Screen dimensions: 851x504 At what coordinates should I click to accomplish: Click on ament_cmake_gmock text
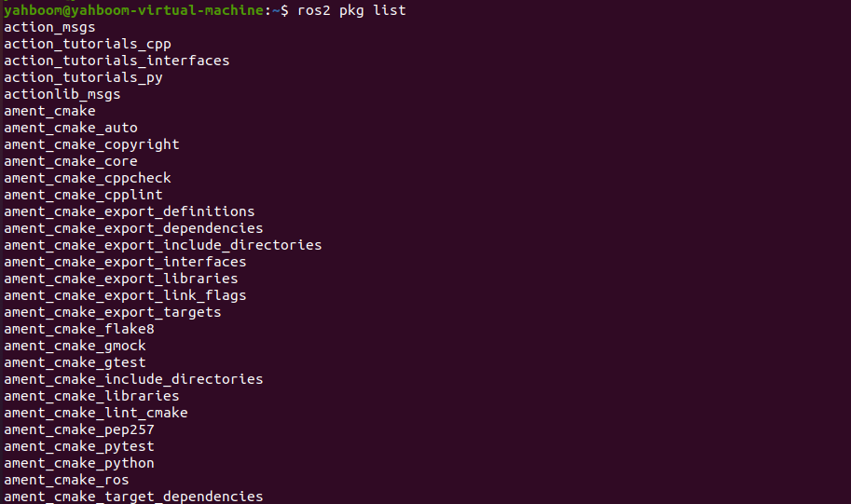(x=75, y=346)
